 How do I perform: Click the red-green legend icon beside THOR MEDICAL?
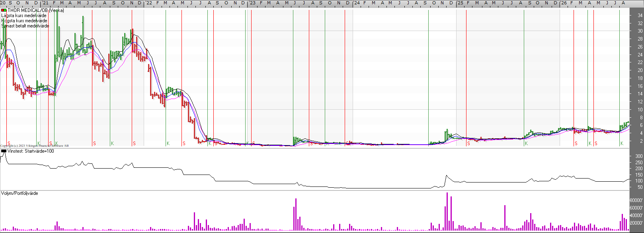[x=4, y=10]
